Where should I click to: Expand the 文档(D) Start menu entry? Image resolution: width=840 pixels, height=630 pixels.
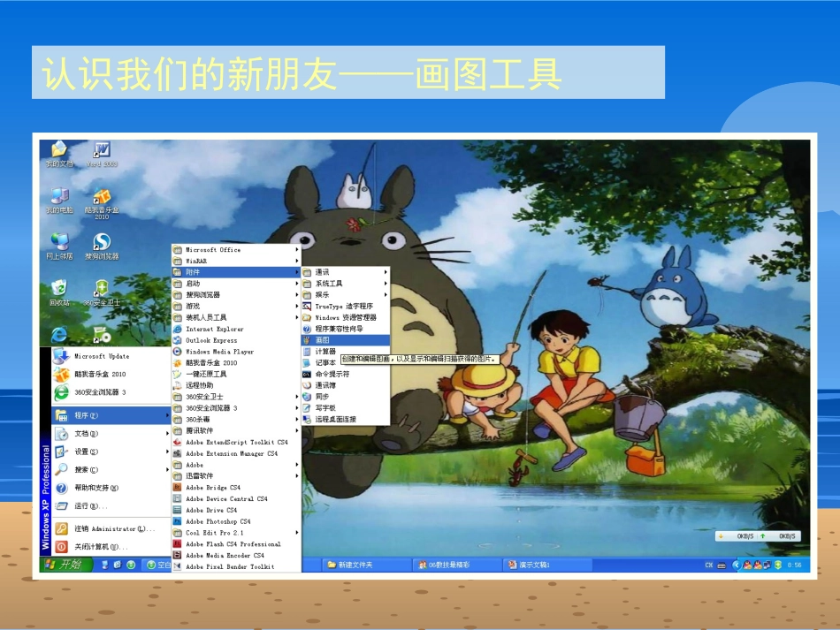tap(111, 434)
